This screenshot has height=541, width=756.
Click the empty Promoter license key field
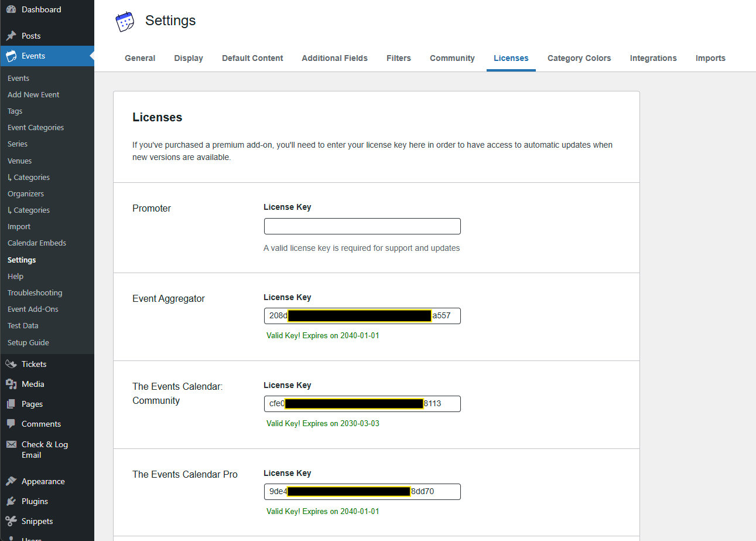pos(362,226)
